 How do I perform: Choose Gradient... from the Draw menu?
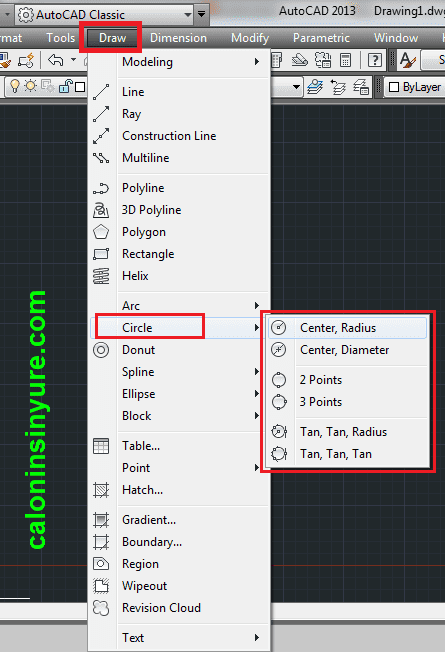(x=179, y=520)
